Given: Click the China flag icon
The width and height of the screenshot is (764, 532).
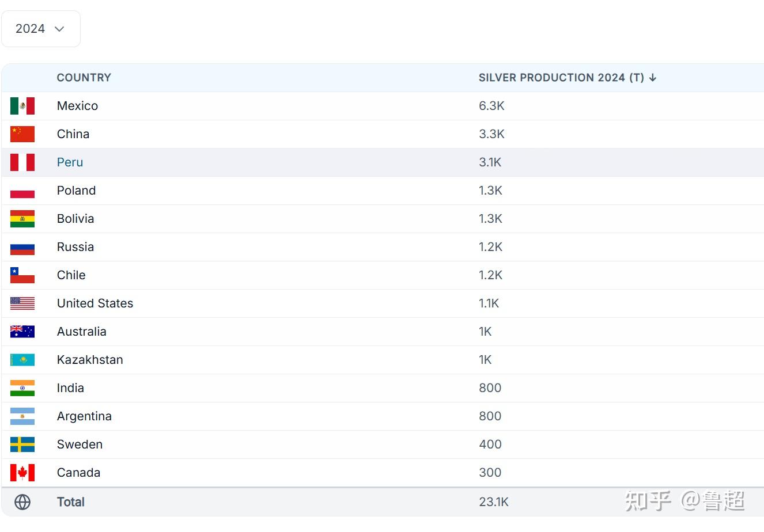Looking at the screenshot, I should point(22,134).
